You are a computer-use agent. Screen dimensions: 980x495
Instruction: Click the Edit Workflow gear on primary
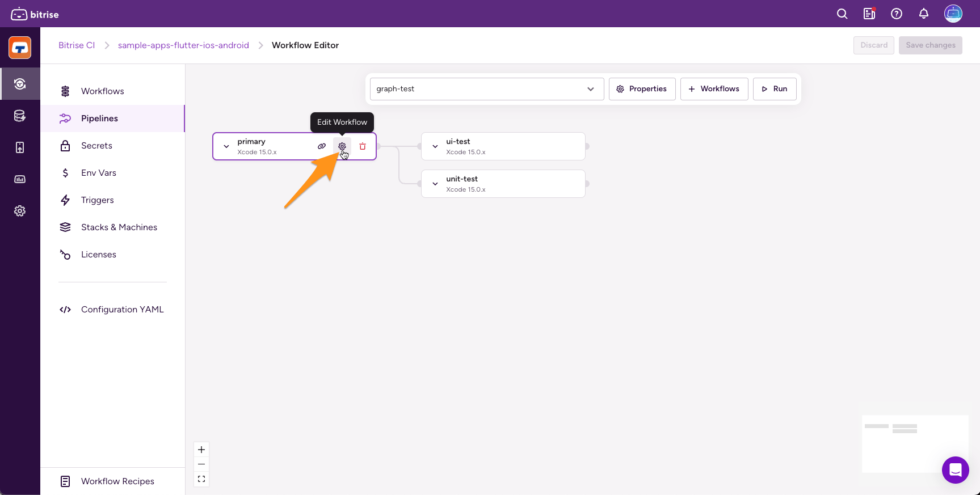(342, 146)
